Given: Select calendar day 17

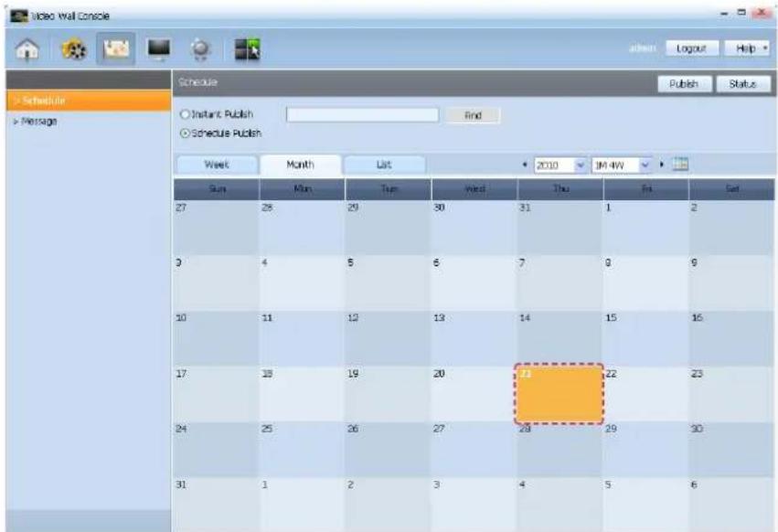Looking at the screenshot, I should [216, 395].
